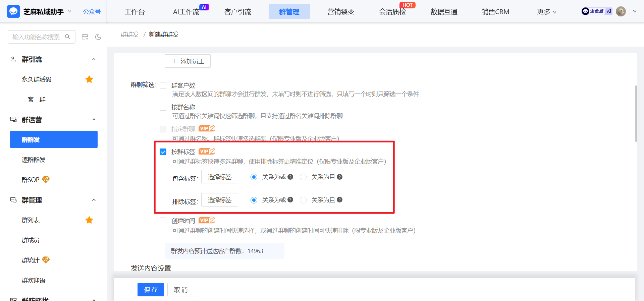Viewport: 644px width, 301px height.
Task: Click the 保存 button
Action: pos(151,290)
